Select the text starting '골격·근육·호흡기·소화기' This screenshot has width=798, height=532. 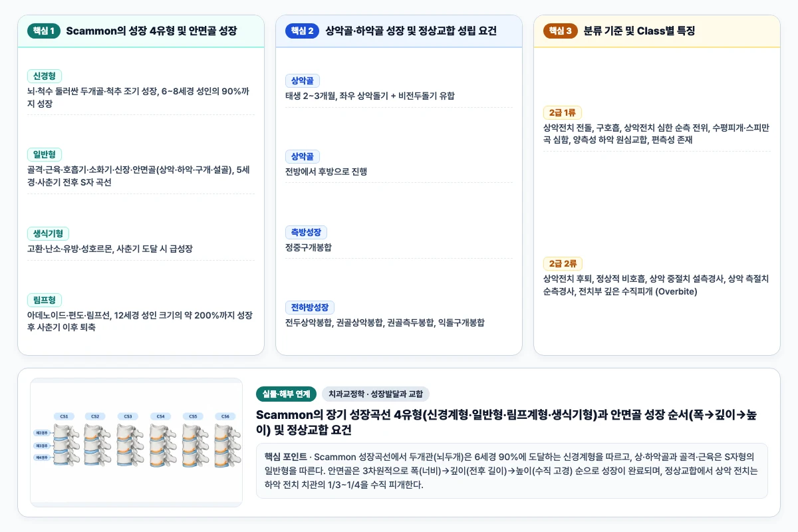(x=138, y=176)
